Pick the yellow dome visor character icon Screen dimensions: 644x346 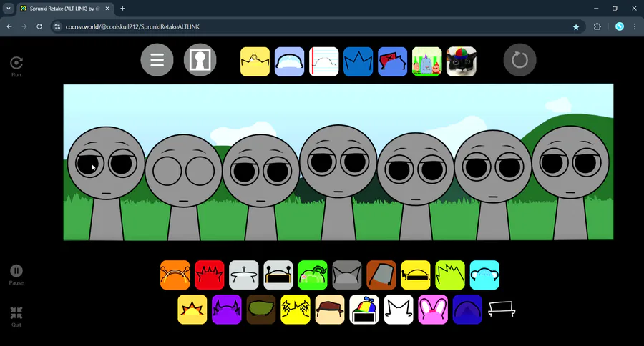(x=416, y=275)
